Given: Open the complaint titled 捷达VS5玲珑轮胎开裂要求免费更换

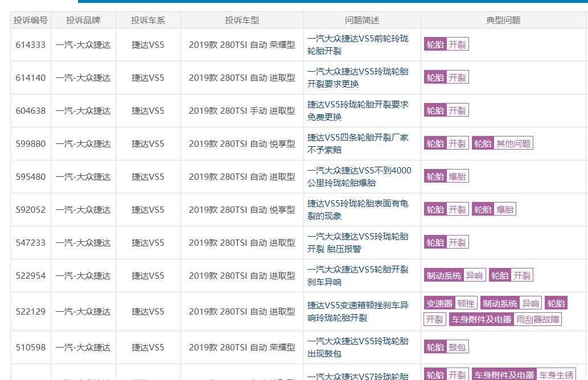Looking at the screenshot, I should [359, 110].
